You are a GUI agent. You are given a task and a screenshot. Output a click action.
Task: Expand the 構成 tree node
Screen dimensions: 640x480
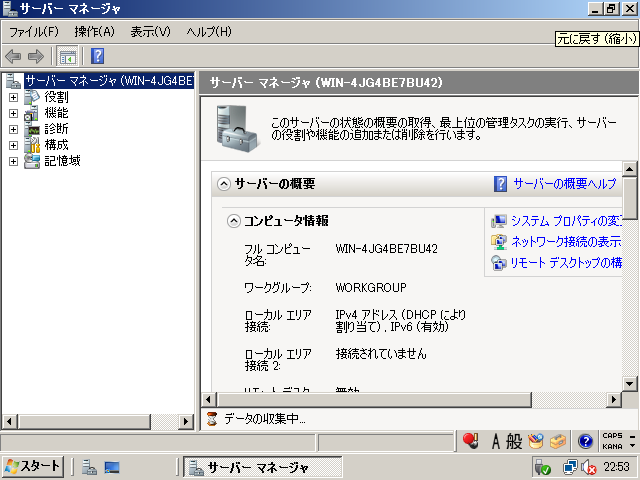13,145
